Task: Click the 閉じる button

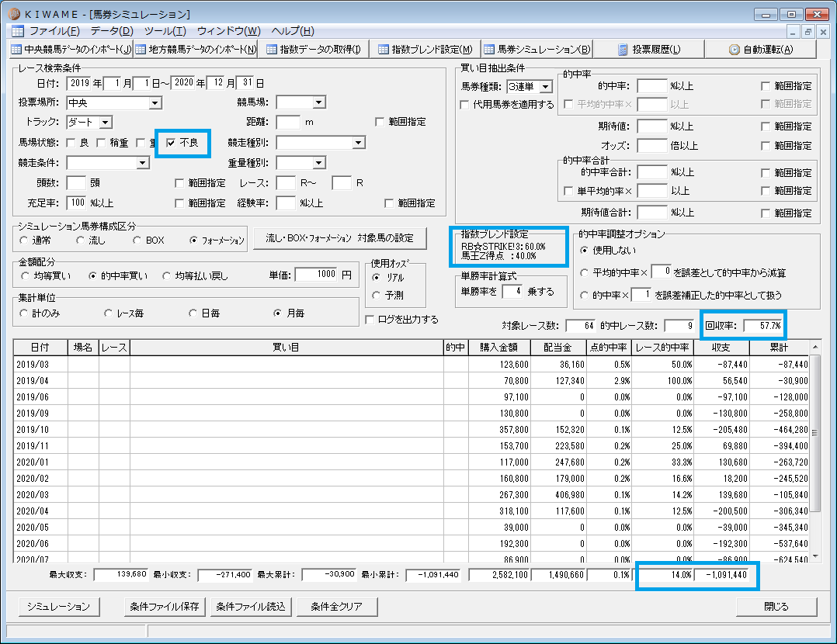Action: 776,607
